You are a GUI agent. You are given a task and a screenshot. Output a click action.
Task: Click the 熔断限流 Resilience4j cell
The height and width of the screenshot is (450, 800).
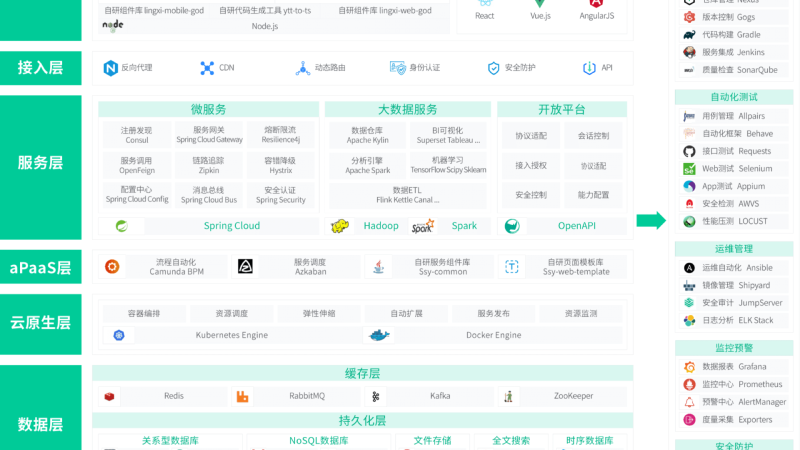281,135
